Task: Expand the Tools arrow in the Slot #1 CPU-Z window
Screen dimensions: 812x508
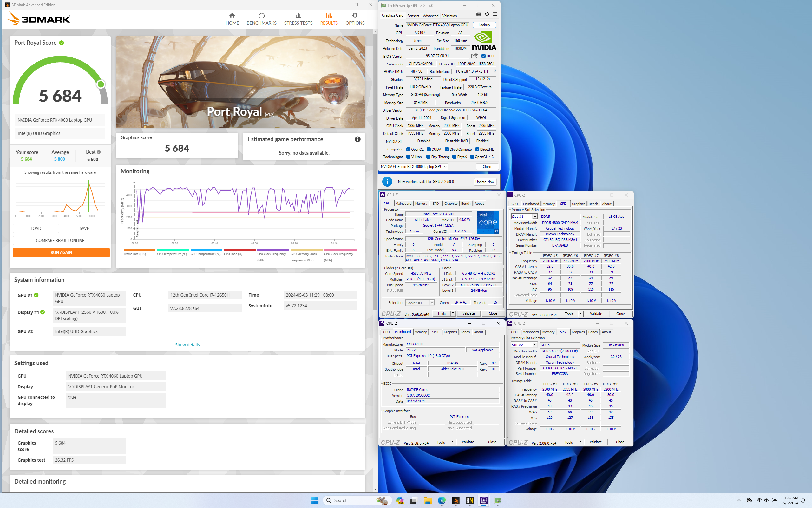Action: [x=580, y=314]
